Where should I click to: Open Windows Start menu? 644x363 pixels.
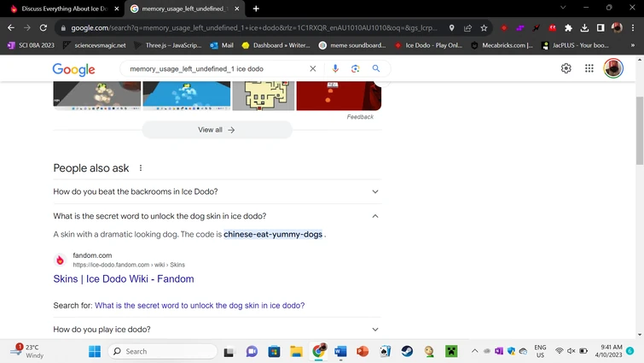[x=95, y=352]
